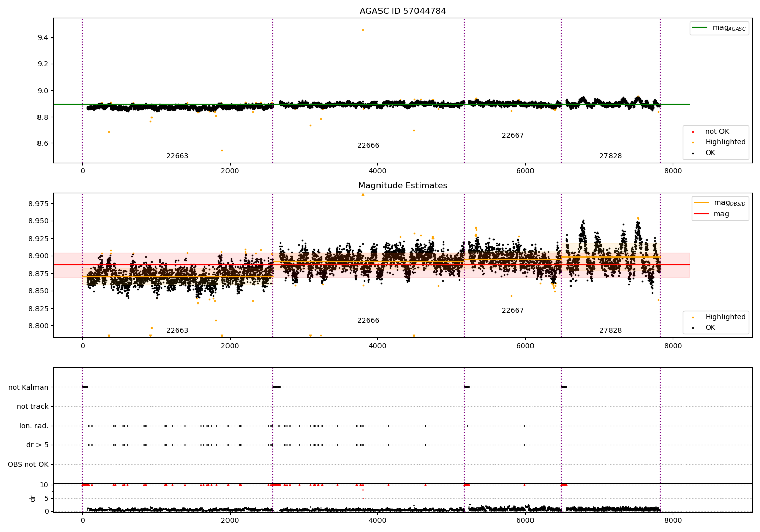Click the 8000 x-axis tick of bottom plot
The width and height of the screenshot is (760, 532).
click(x=673, y=520)
